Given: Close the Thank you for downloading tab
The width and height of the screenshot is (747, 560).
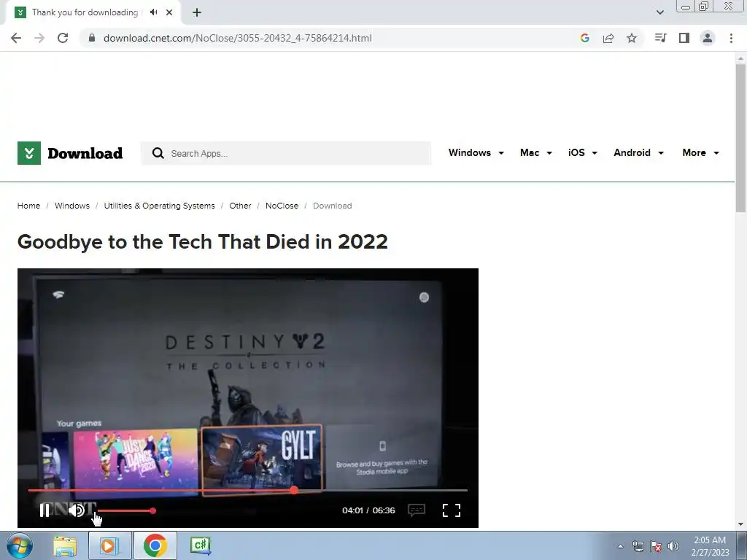Looking at the screenshot, I should [x=169, y=12].
